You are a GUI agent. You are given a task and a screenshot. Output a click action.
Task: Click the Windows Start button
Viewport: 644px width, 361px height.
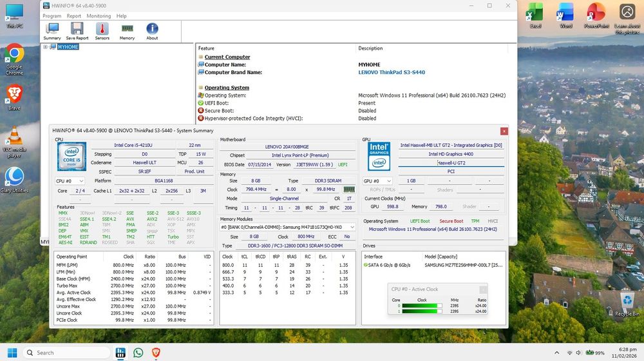point(12,353)
